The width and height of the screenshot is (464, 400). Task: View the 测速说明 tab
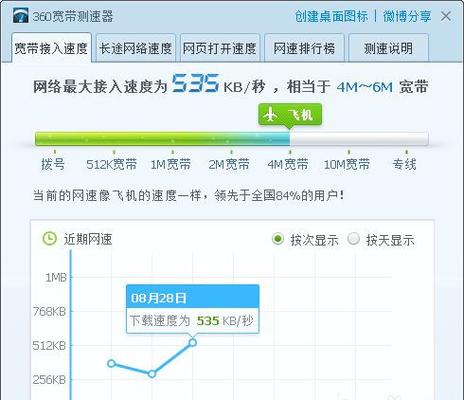[x=388, y=48]
